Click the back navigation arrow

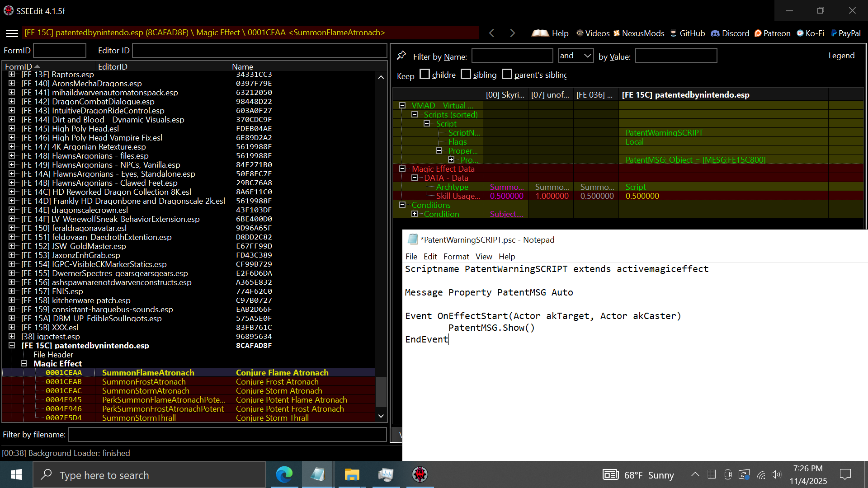tap(492, 33)
